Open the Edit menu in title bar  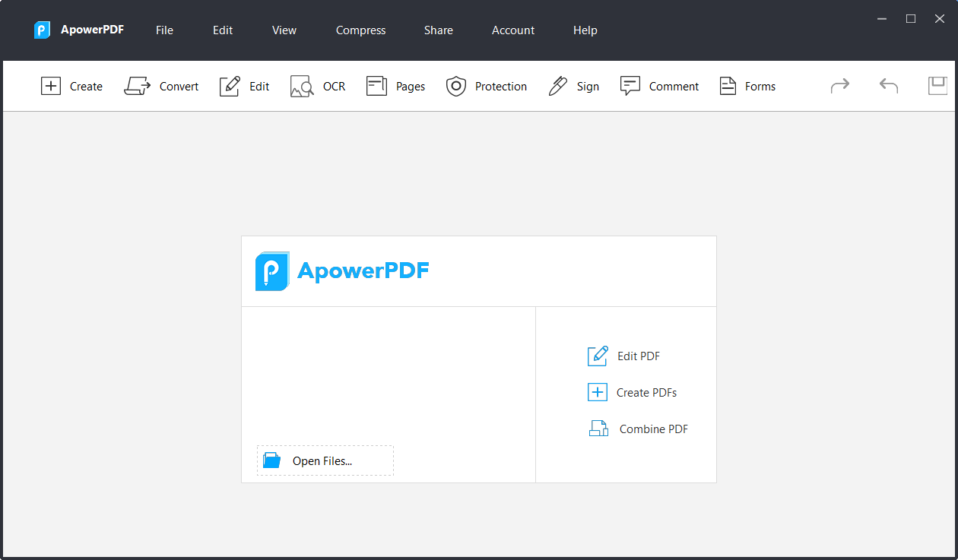[x=223, y=30]
